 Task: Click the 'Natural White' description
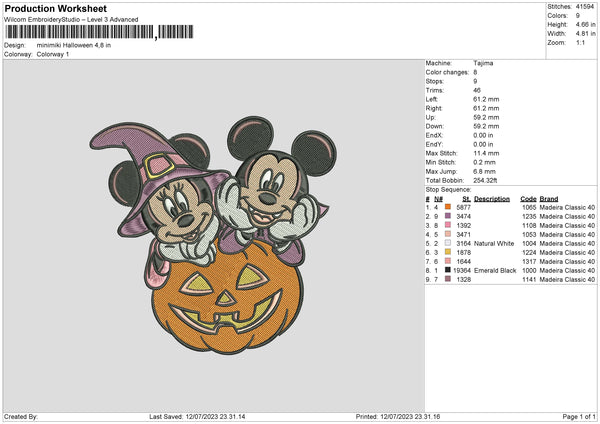point(494,243)
